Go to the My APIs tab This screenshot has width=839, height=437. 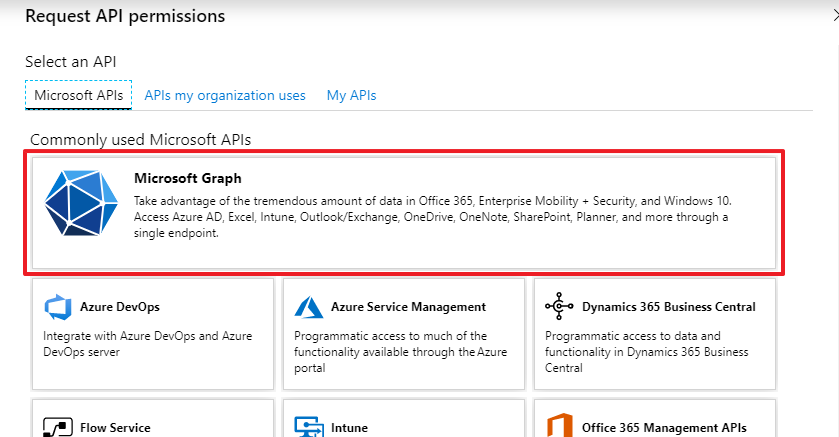(x=351, y=95)
